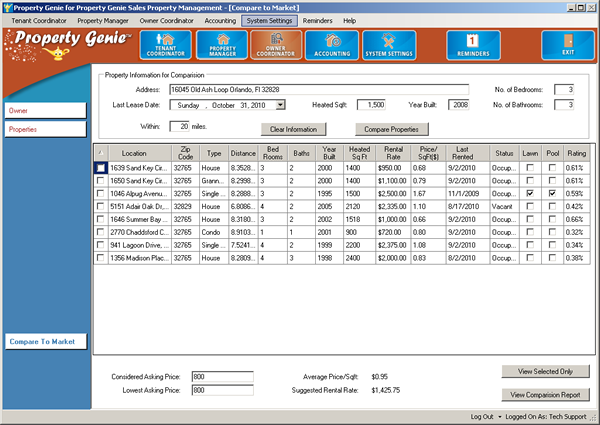Click the Within miles input field
Viewport: 600px width, 425px height.
coord(179,126)
